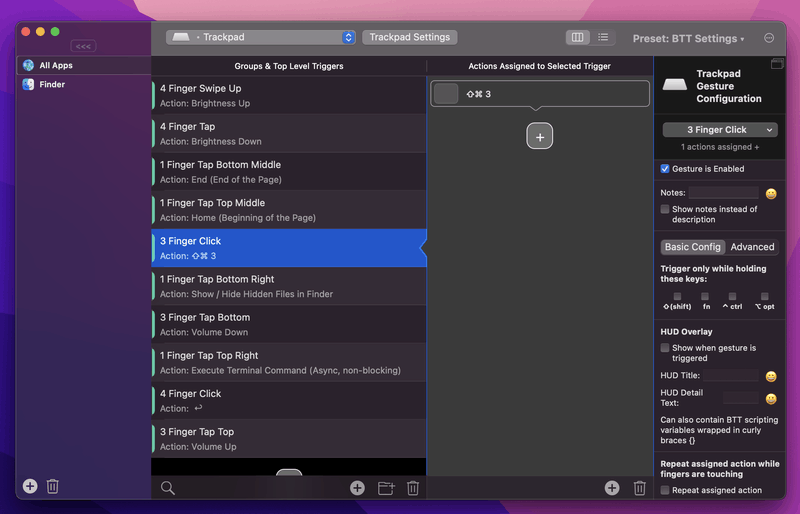
Task: Select the ⇧⌘ 3 assigned action row
Action: [540, 94]
